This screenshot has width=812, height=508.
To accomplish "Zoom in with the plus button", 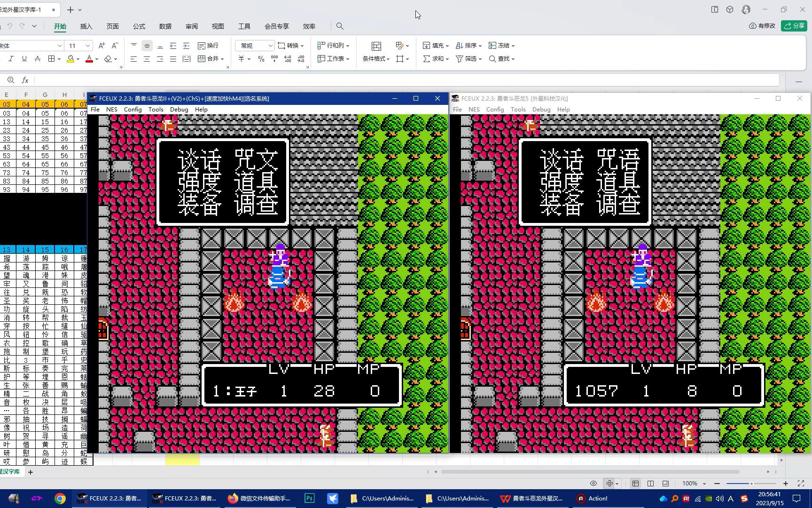I will tap(786, 484).
